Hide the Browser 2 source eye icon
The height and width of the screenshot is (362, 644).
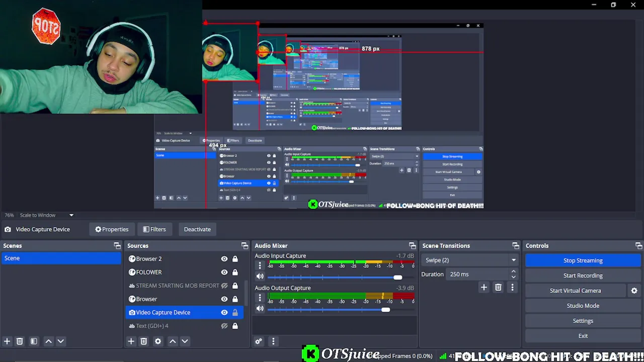(x=224, y=259)
